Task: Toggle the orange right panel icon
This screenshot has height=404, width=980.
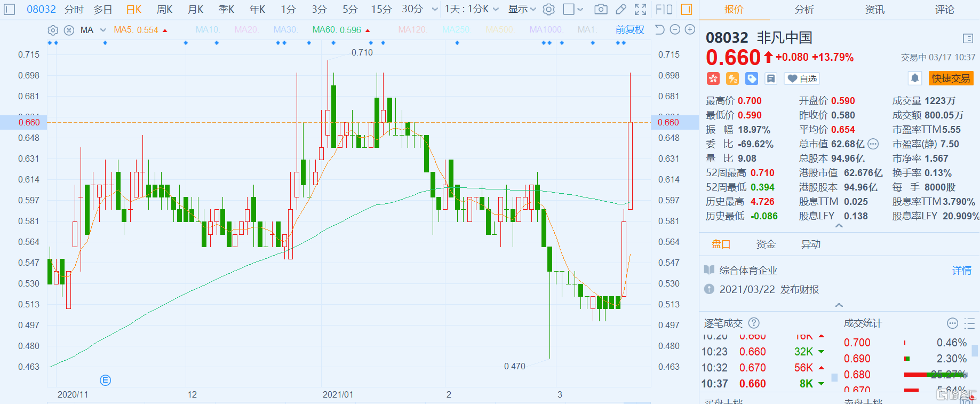Action: [687, 9]
